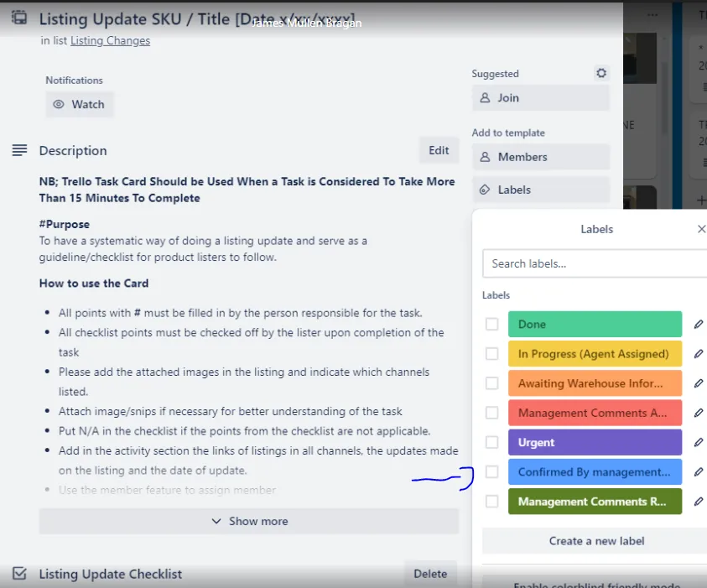Open the Listing Changes list link

pos(110,40)
